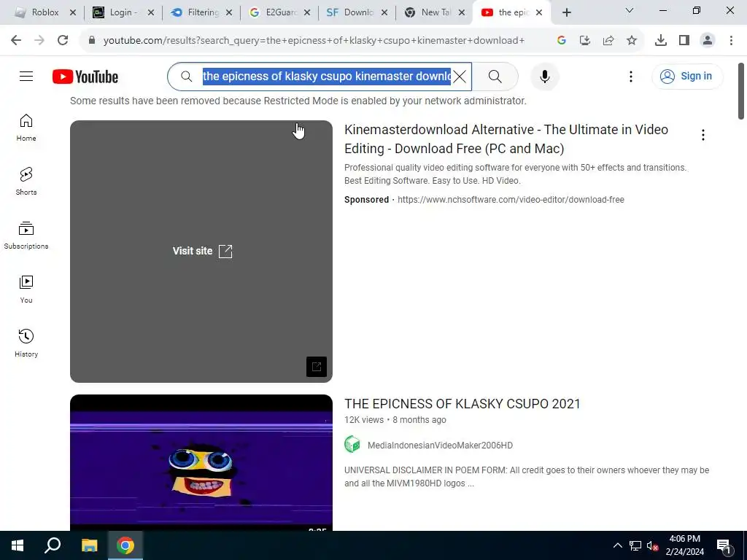The height and width of the screenshot is (560, 747).
Task: Open the YouTube hamburger guide menu
Action: point(26,76)
